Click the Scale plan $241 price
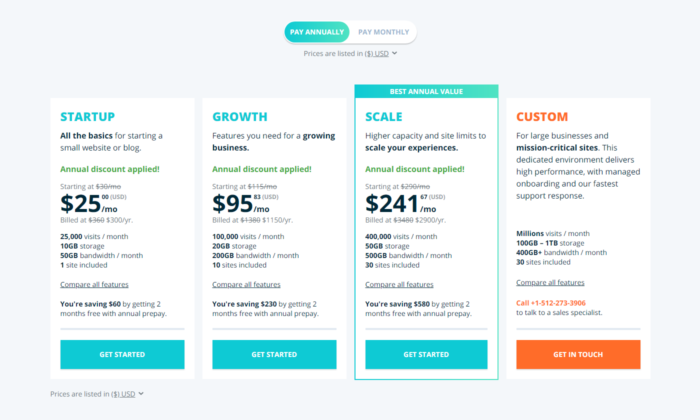This screenshot has height=420, width=700. pyautogui.click(x=392, y=204)
